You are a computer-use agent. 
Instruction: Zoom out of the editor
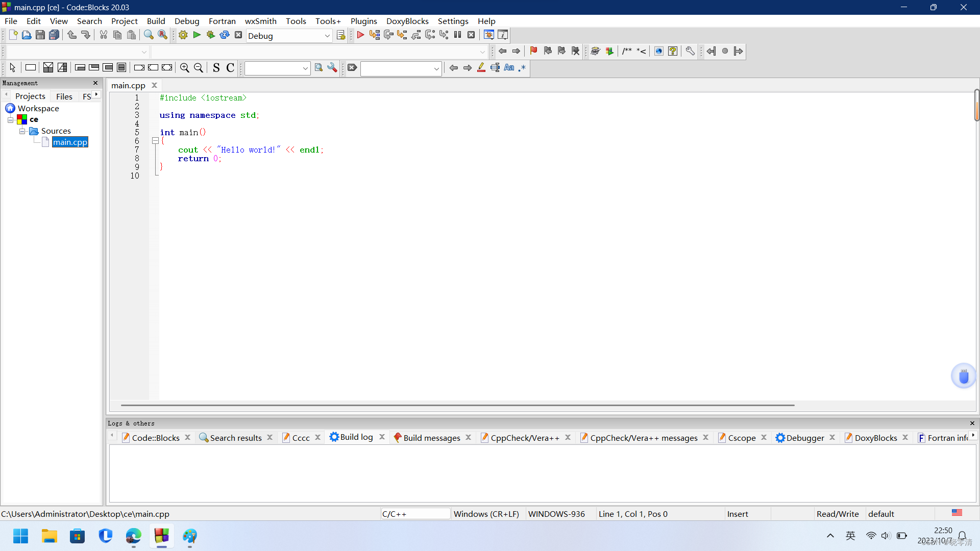click(x=199, y=68)
